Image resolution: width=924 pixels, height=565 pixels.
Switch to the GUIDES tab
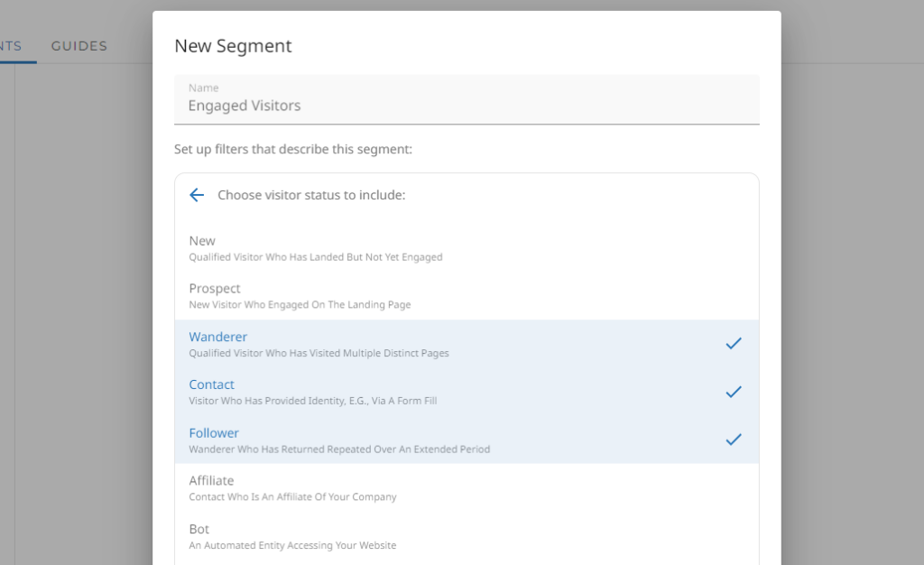[79, 46]
